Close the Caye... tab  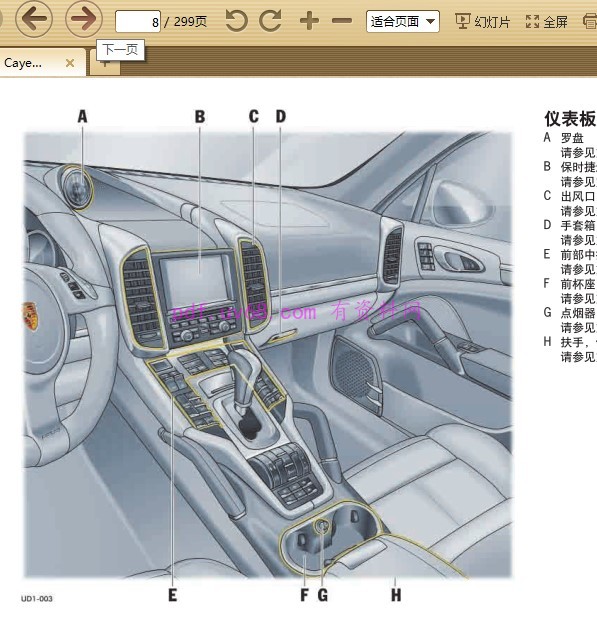tap(70, 63)
